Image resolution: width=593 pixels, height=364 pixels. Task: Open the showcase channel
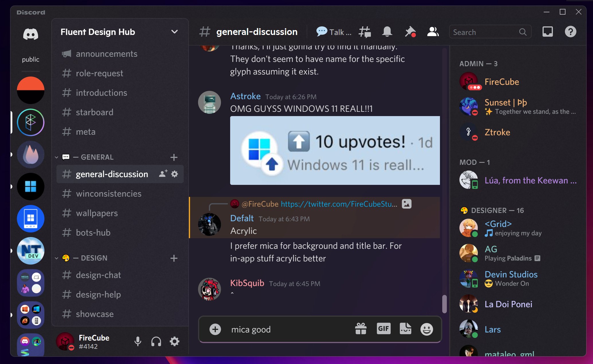(120, 314)
